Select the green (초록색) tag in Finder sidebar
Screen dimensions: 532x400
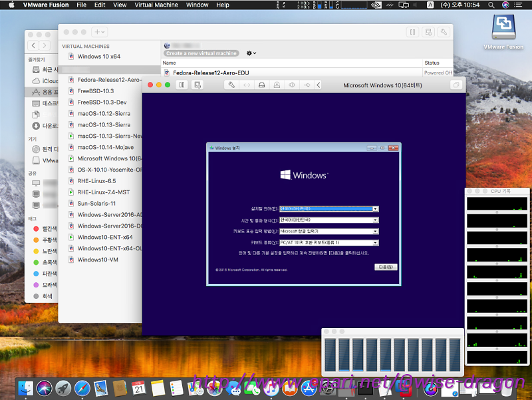pyautogui.click(x=45, y=262)
